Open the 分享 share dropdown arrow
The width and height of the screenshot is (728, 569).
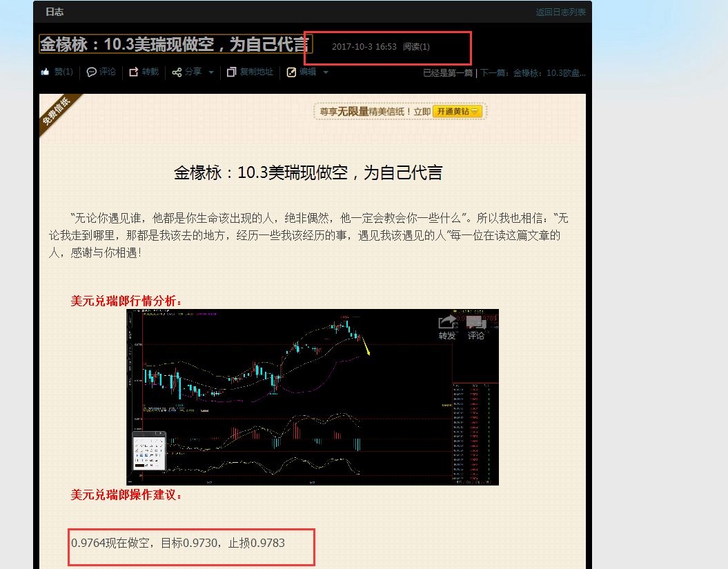[x=210, y=72]
